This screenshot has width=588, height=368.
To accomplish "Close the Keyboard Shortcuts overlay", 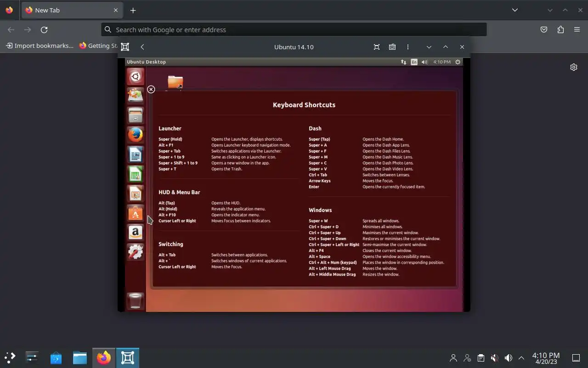I will coord(151,89).
